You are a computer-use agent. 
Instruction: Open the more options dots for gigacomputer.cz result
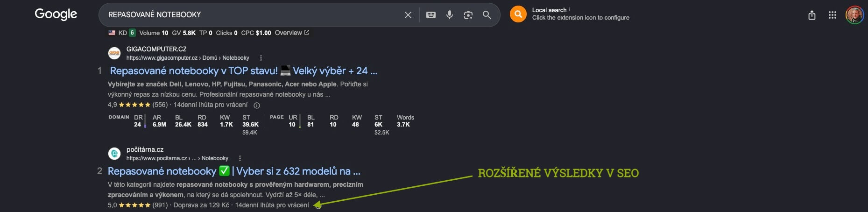click(x=261, y=58)
